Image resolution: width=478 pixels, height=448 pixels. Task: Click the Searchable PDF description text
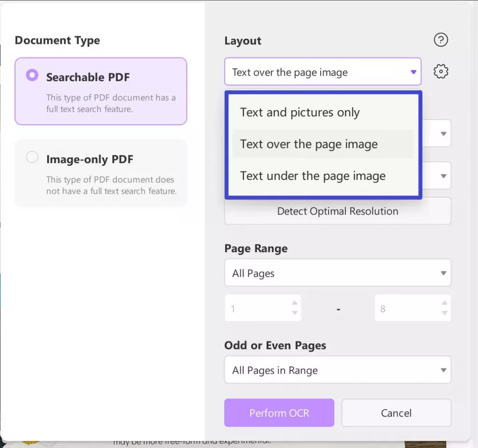(111, 103)
